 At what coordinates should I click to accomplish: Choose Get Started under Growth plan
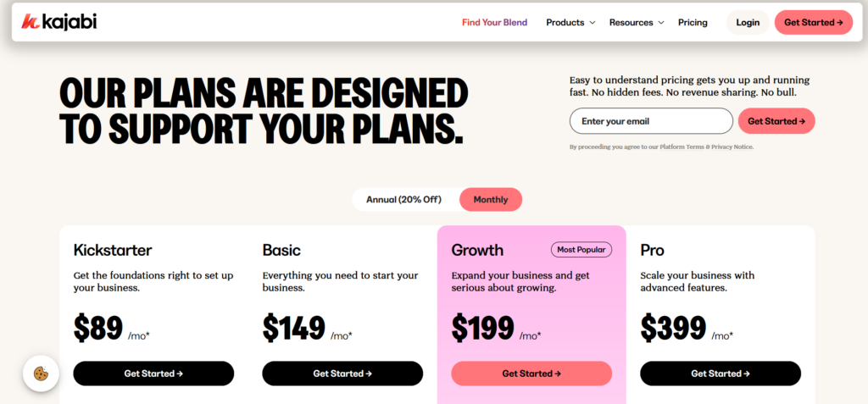click(x=531, y=374)
